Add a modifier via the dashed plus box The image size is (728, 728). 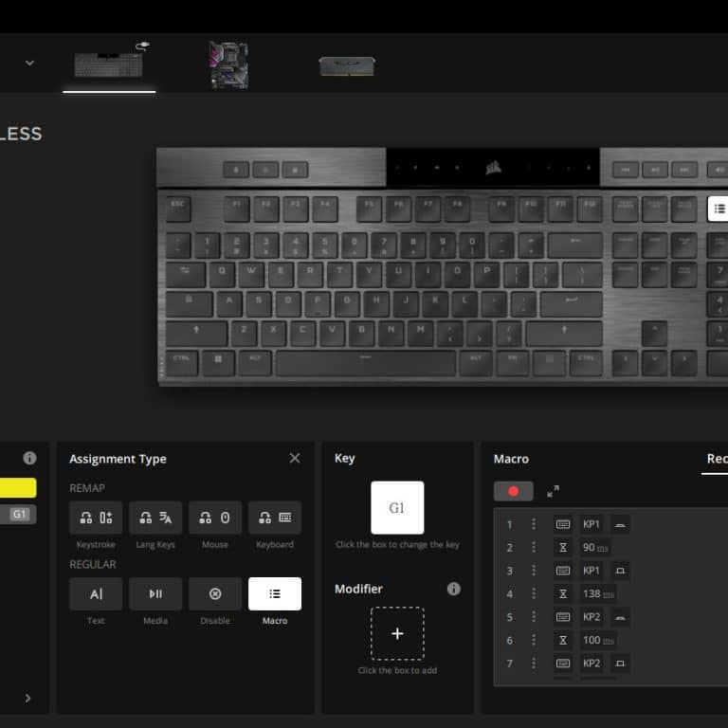[x=397, y=634]
